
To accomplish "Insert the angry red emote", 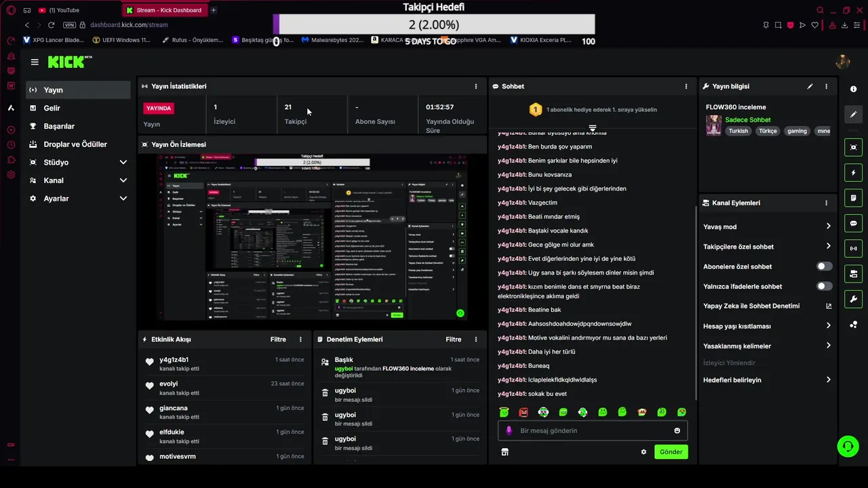I will [x=524, y=412].
